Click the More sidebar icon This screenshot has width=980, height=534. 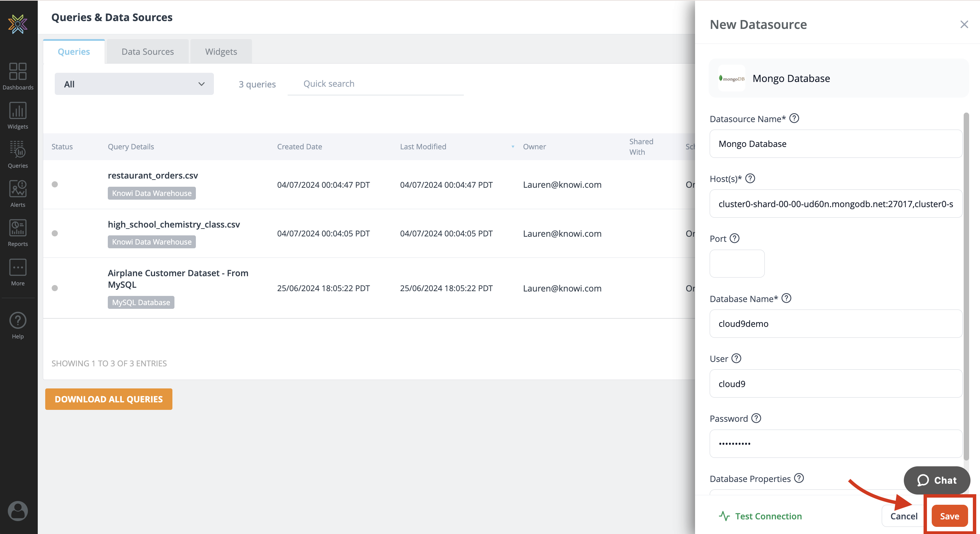coord(18,272)
